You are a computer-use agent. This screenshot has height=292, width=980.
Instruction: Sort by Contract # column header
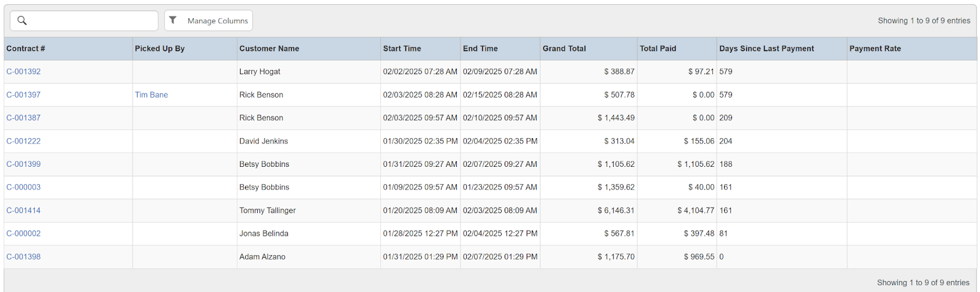26,48
